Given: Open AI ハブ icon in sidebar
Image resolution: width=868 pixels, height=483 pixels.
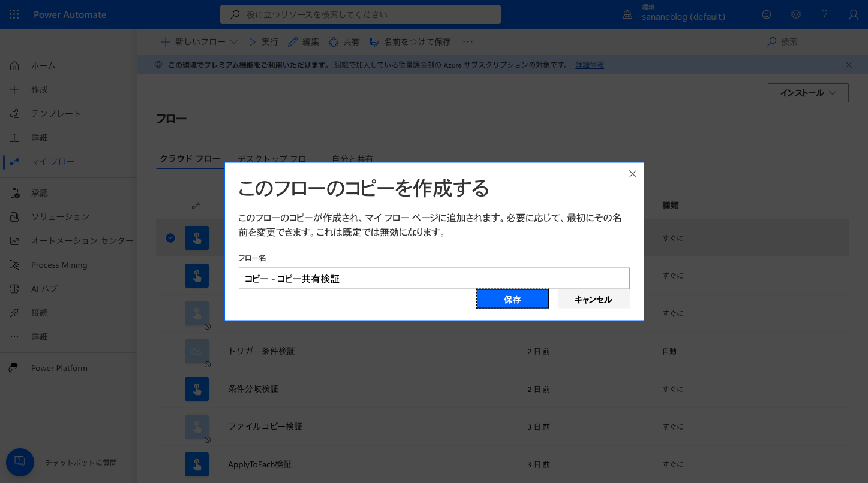Looking at the screenshot, I should click(14, 289).
